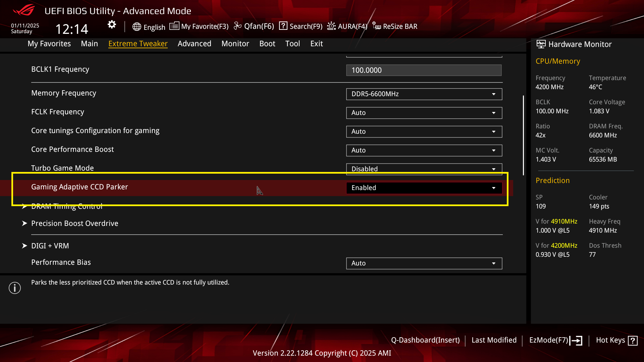The height and width of the screenshot is (362, 644).
Task: Click the Hardware Monitor icon
Action: tap(541, 44)
